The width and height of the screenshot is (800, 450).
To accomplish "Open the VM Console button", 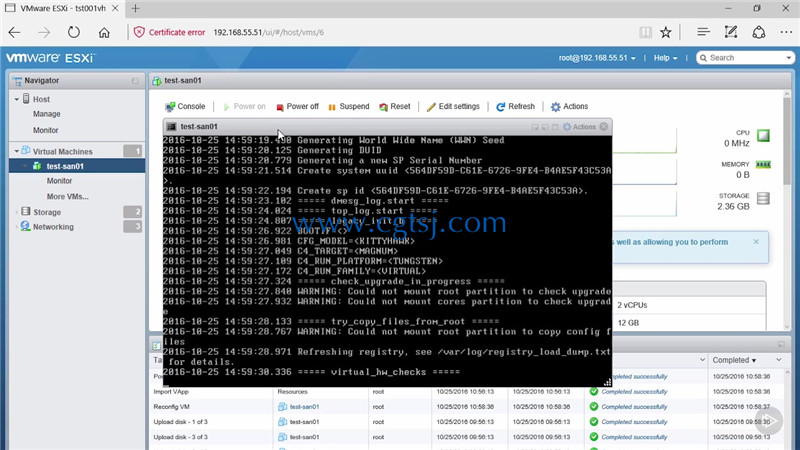I will [185, 106].
